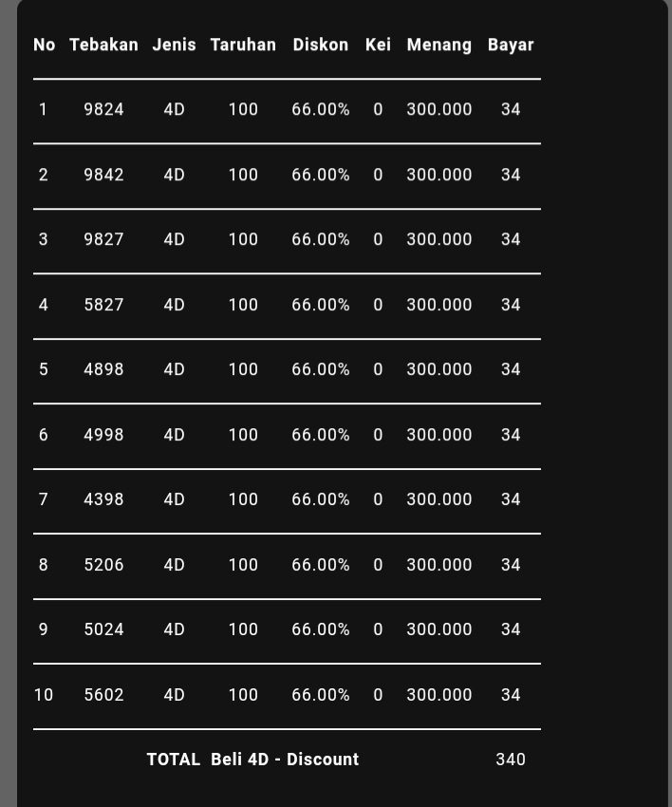Select the Tebakan number 5602
Screen dimensions: 672x807
coord(103,695)
